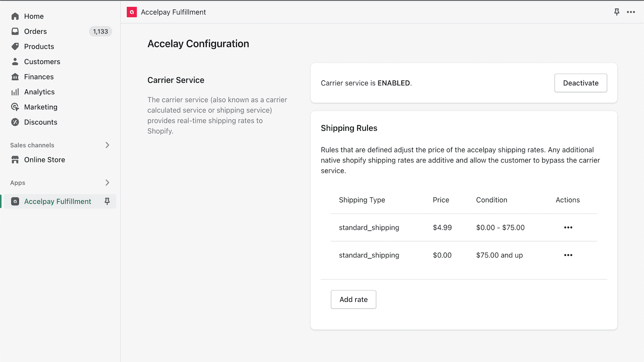Screen dimensions: 644x362
Task: Open Customers via person icon
Action: pyautogui.click(x=15, y=62)
